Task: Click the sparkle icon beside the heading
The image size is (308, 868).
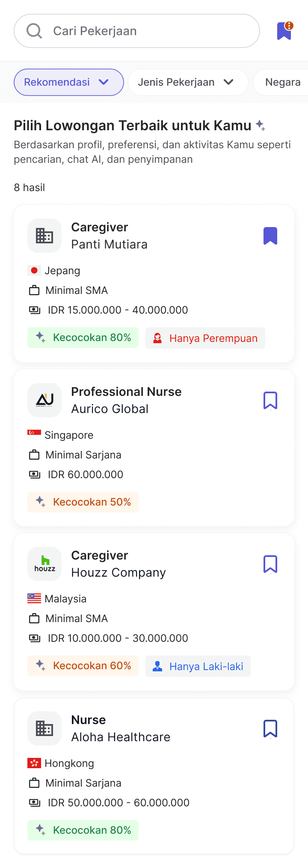Action: point(260,126)
